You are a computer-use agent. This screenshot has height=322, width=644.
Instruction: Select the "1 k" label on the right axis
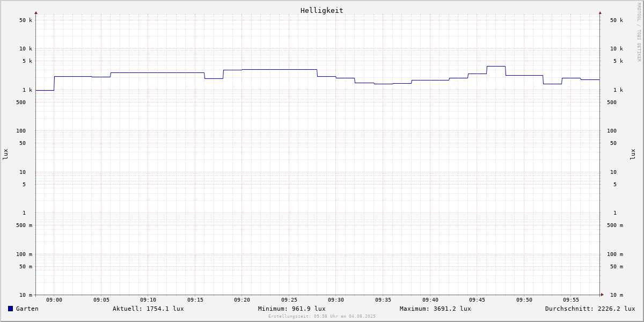click(x=618, y=90)
